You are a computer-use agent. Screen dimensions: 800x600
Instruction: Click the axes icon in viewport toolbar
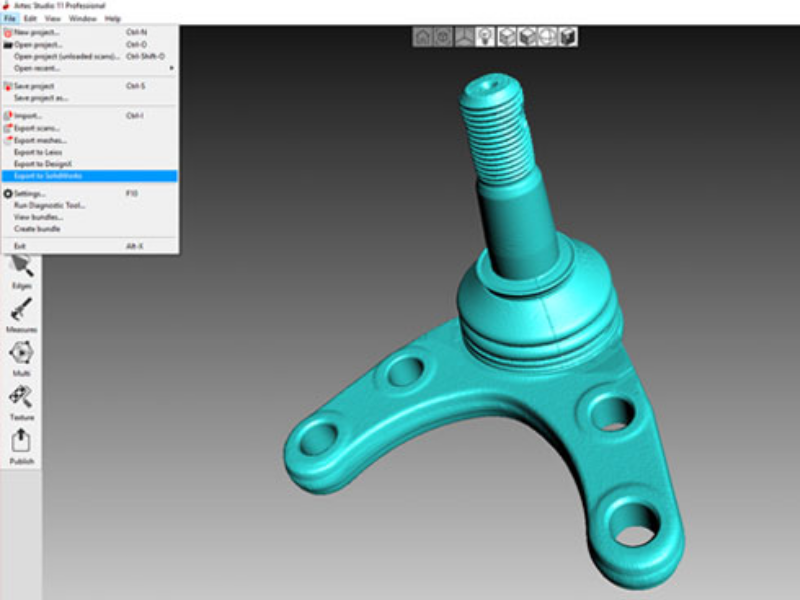pyautogui.click(x=465, y=36)
